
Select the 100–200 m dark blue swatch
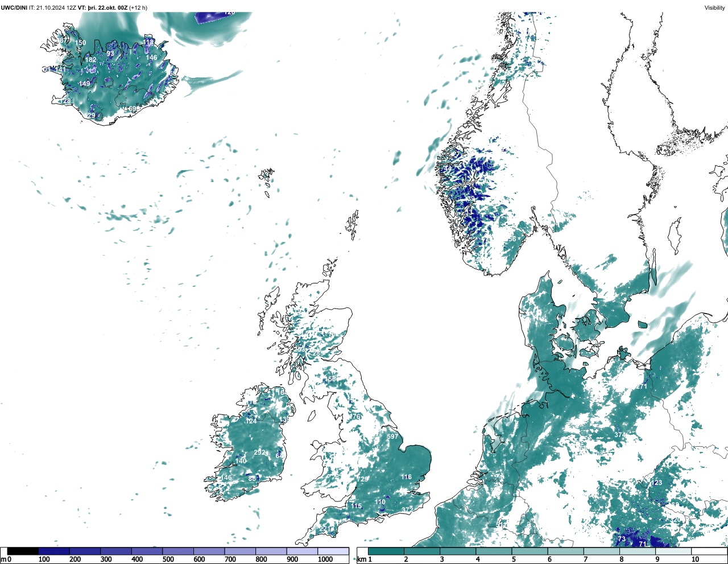point(54,551)
